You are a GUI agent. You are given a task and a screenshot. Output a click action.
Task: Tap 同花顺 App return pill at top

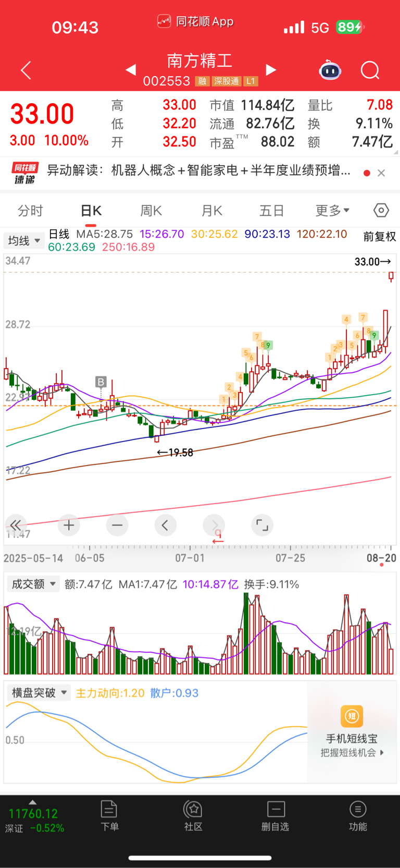click(x=195, y=21)
